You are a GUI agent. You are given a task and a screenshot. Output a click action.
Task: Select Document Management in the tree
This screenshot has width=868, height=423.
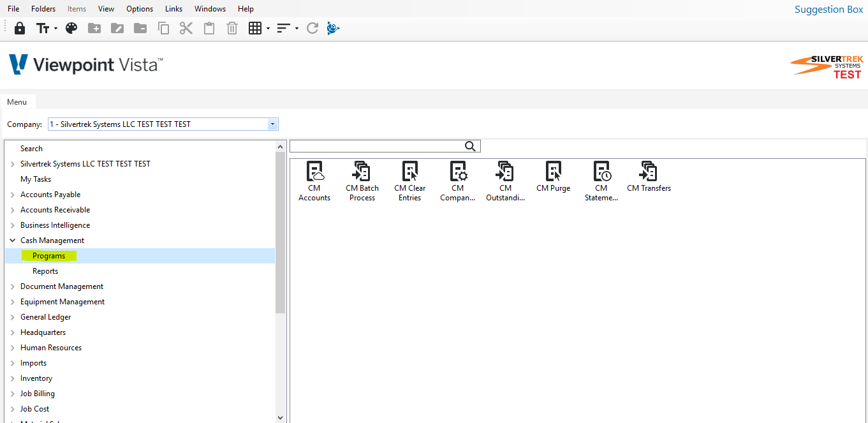coord(62,286)
